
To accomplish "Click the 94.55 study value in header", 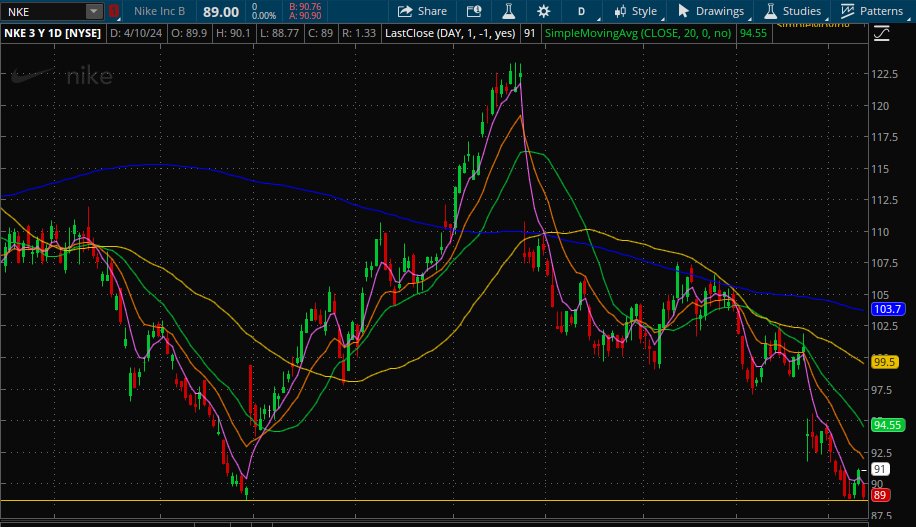I will (753, 33).
